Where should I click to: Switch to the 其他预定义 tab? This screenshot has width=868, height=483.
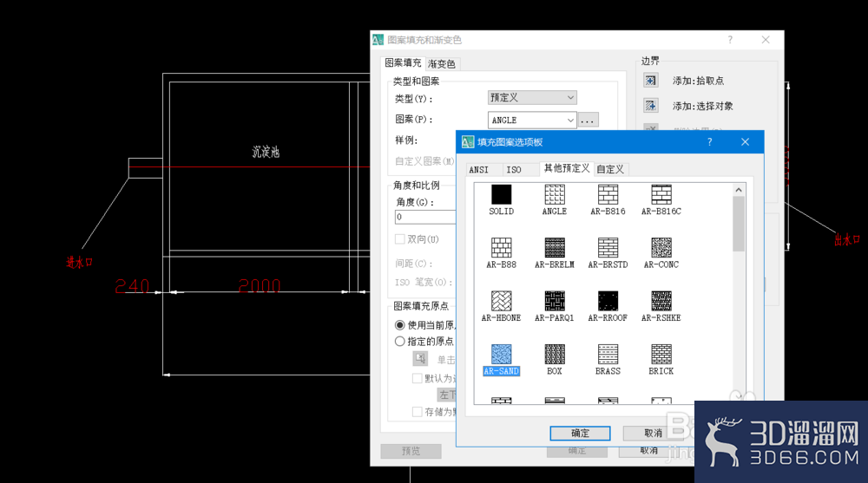(567, 168)
